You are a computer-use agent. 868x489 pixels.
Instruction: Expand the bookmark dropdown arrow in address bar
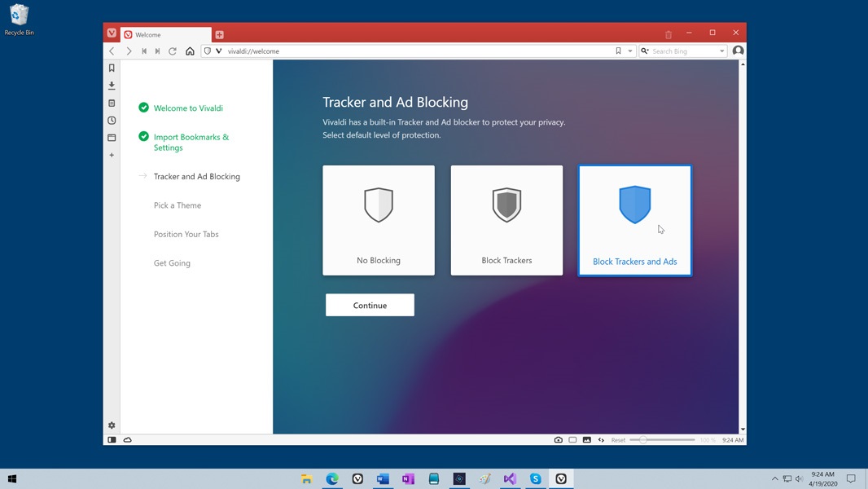[629, 51]
